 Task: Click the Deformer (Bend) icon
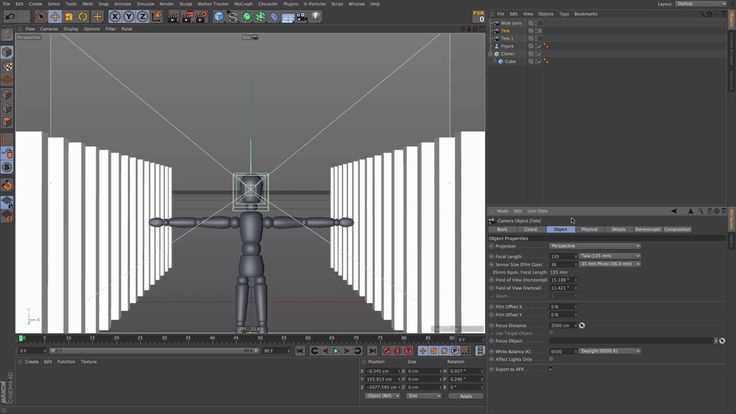[274, 17]
